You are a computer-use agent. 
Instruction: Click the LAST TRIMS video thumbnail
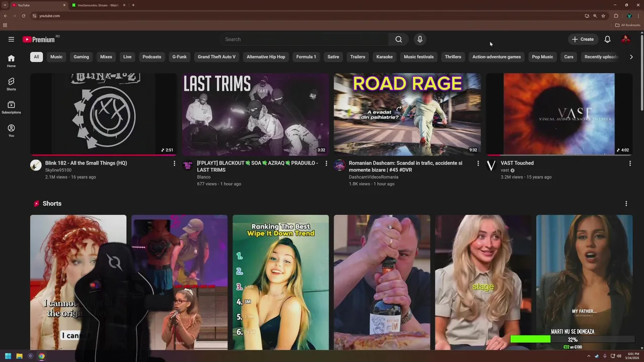(x=256, y=114)
